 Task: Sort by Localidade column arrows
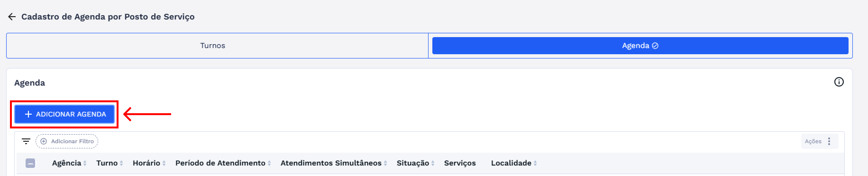535,163
